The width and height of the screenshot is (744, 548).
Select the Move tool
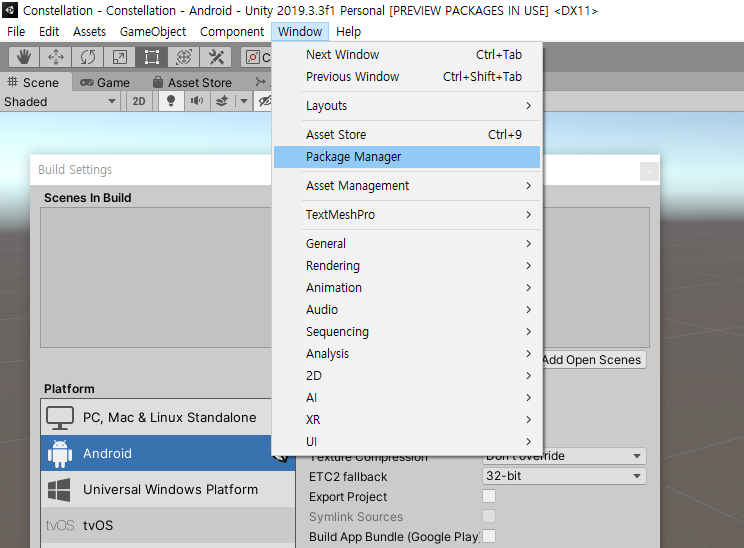(56, 57)
